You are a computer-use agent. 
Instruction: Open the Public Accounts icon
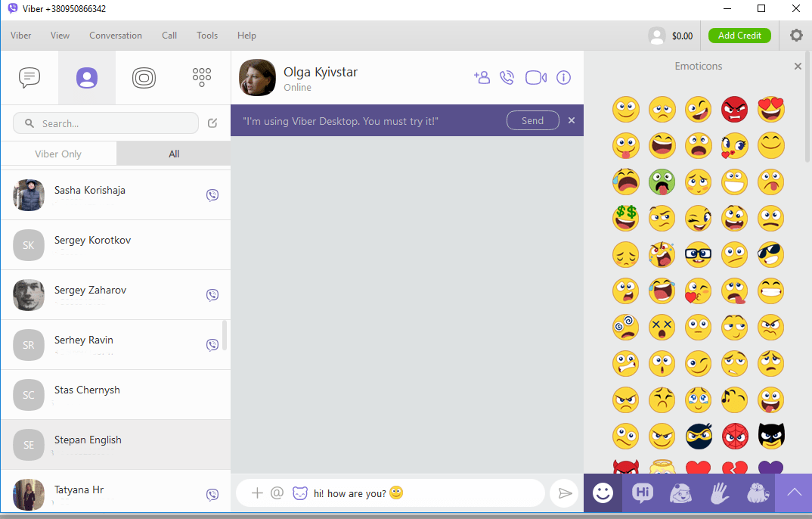(144, 78)
